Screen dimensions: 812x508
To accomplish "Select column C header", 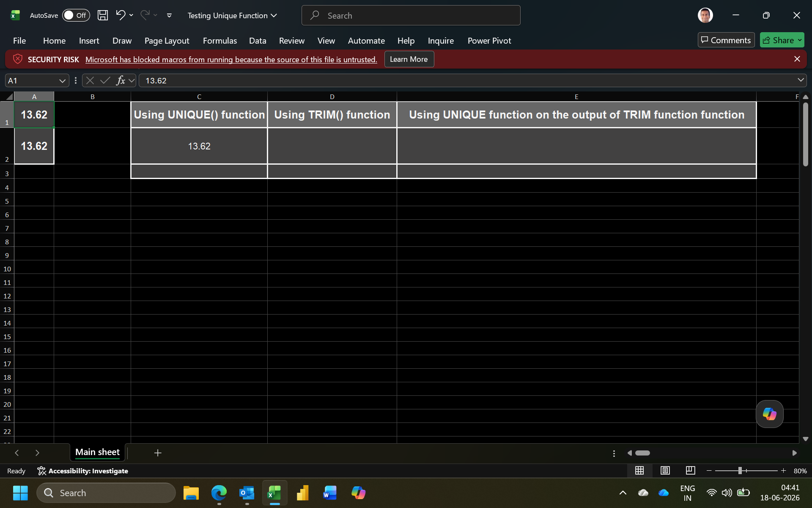I will pyautogui.click(x=199, y=97).
